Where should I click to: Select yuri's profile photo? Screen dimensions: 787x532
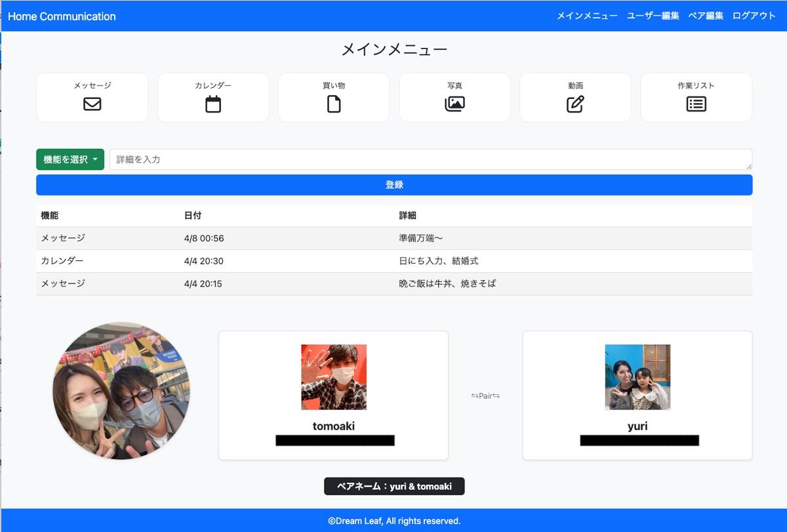click(637, 377)
